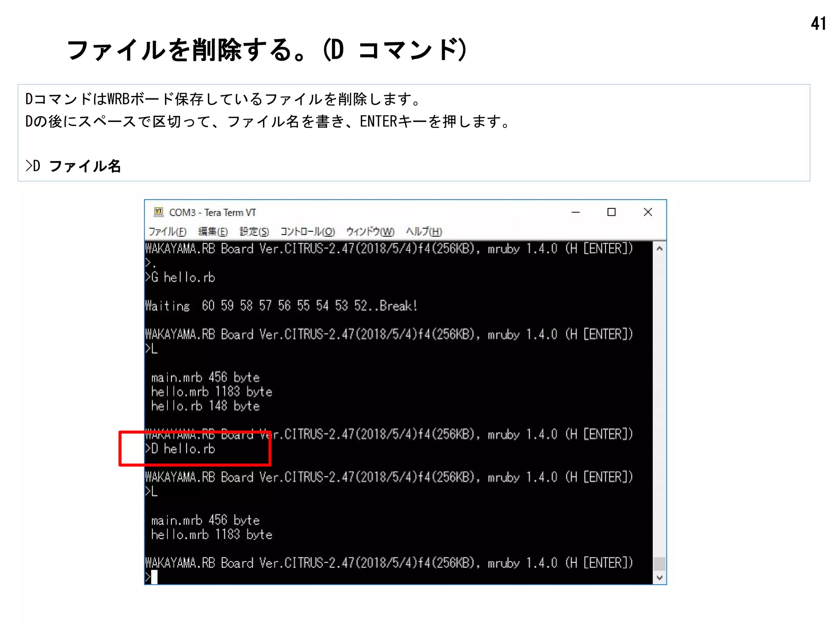Image resolution: width=840 pixels, height=630 pixels.
Task: Click the '>G hello.rb' command line
Action: point(180,278)
